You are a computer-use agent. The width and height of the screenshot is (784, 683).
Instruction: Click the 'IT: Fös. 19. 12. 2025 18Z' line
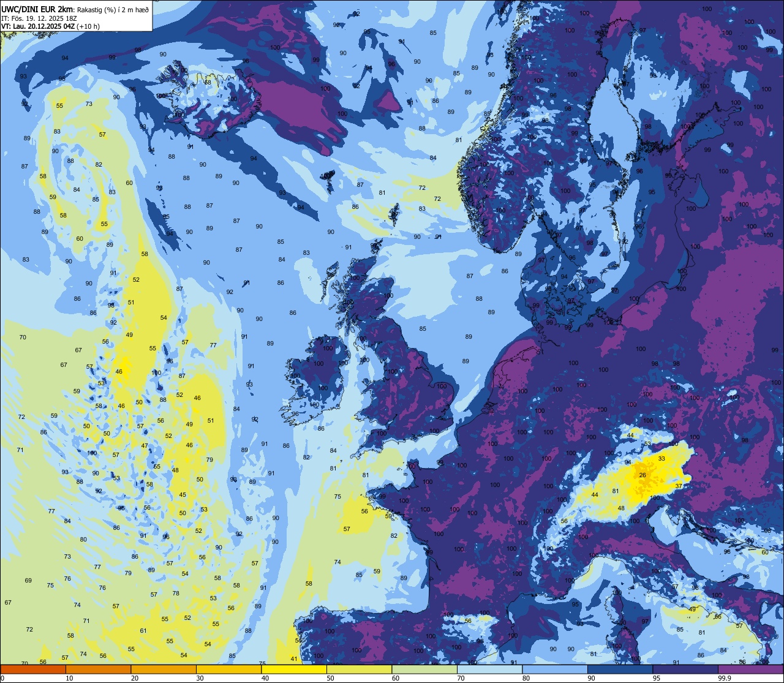pyautogui.click(x=38, y=18)
